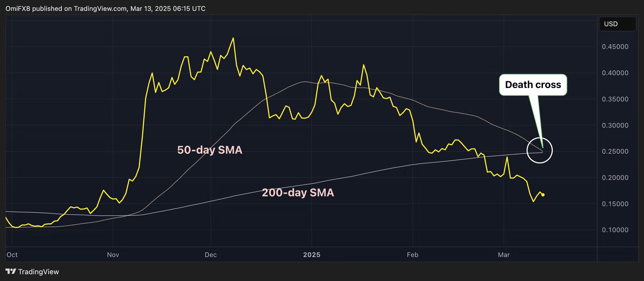Click the Death cross circle marker
The width and height of the screenshot is (644, 281).
[540, 151]
